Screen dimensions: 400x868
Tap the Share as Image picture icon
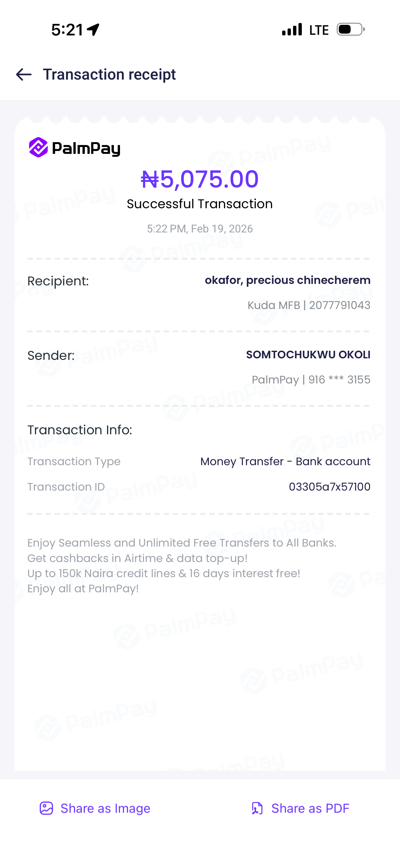pos(47,808)
